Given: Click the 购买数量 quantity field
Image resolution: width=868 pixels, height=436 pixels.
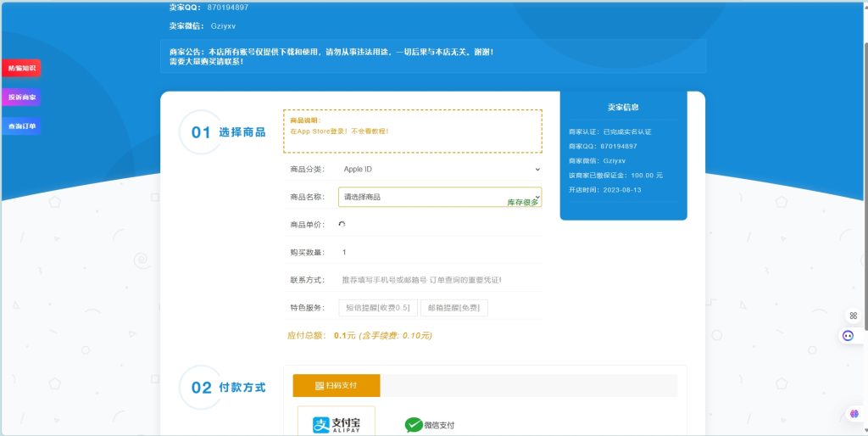Looking at the screenshot, I should [x=440, y=252].
